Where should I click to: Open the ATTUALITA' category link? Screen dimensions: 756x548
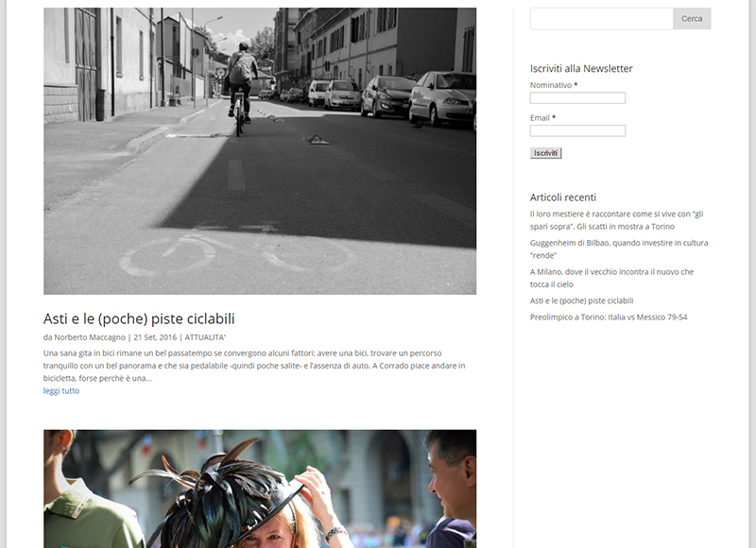pyautogui.click(x=205, y=337)
